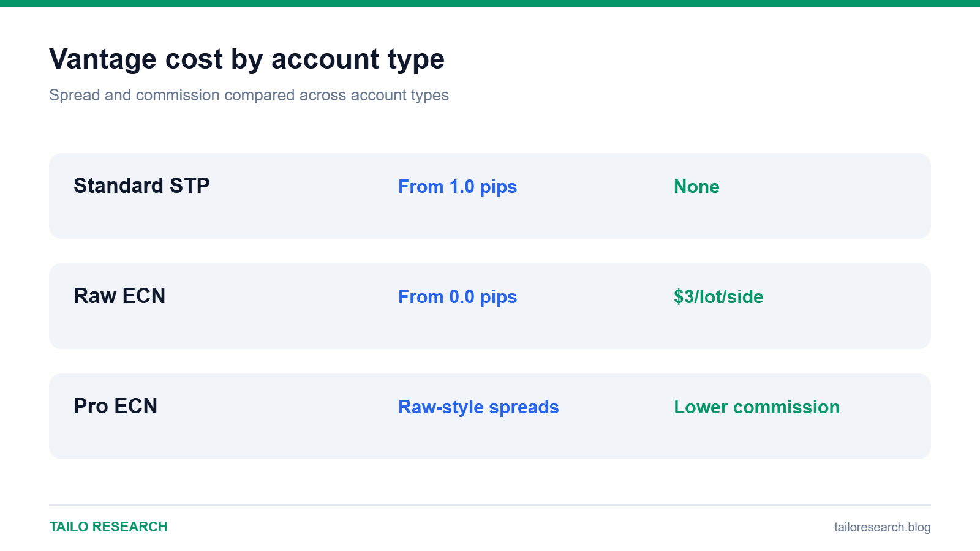Click the "$3/lot/side" commission value

(718, 297)
